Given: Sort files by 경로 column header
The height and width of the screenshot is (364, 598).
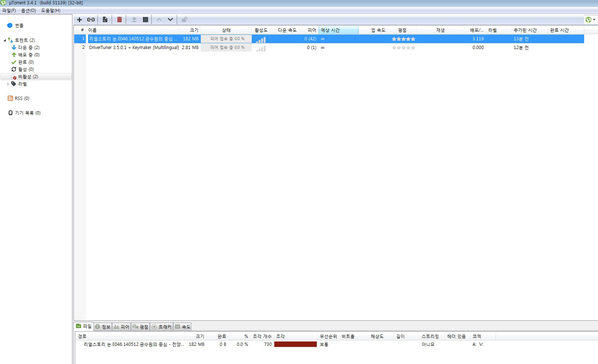Looking at the screenshot, I should (x=130, y=336).
